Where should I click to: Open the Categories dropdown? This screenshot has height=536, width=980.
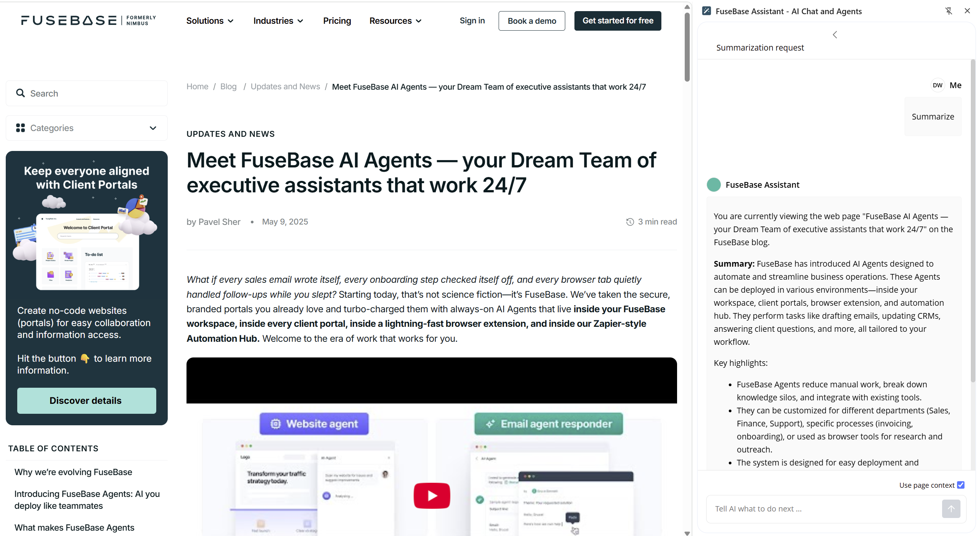87,128
